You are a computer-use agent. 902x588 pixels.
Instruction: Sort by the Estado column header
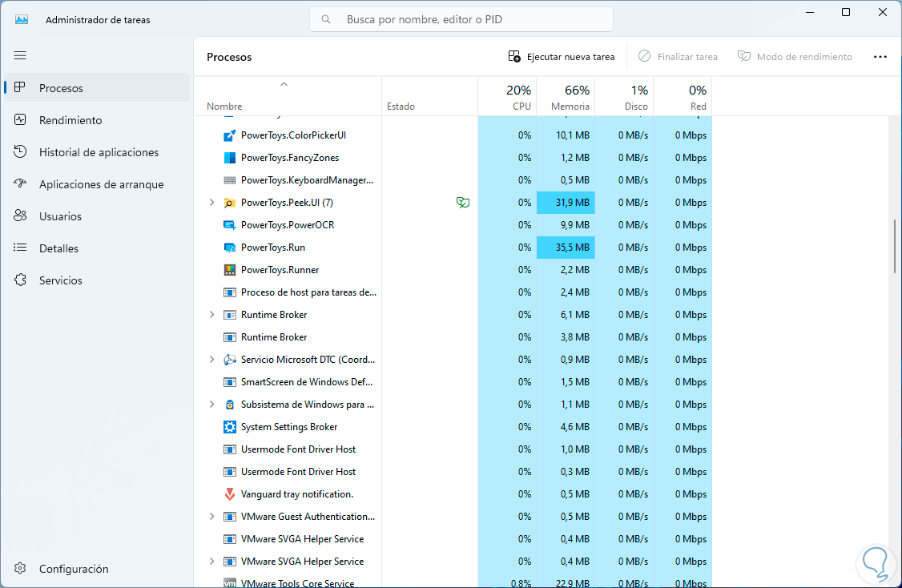point(429,97)
